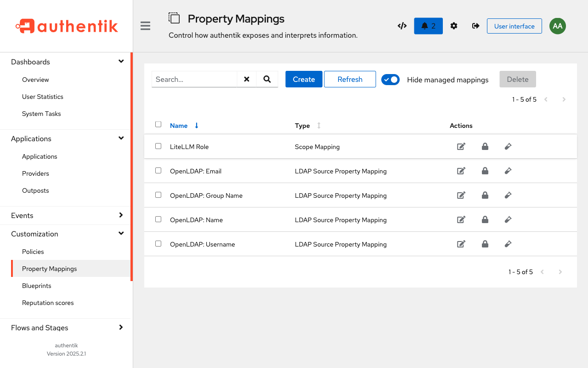Screen dimensions: 588x368
Task: Test the OpenLDAP: Username mapping
Action: [x=508, y=244]
